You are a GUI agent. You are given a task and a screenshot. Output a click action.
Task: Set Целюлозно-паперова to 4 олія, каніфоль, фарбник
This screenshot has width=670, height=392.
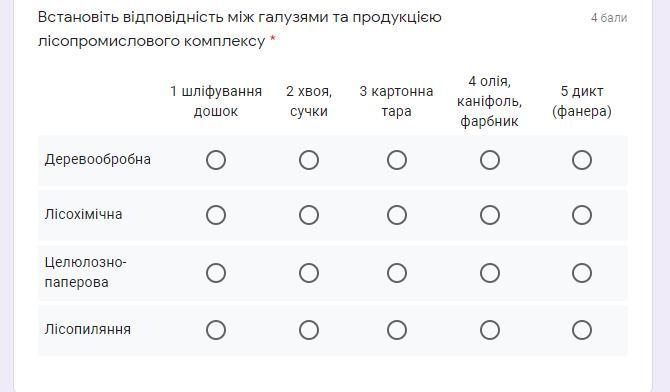pyautogui.click(x=490, y=273)
